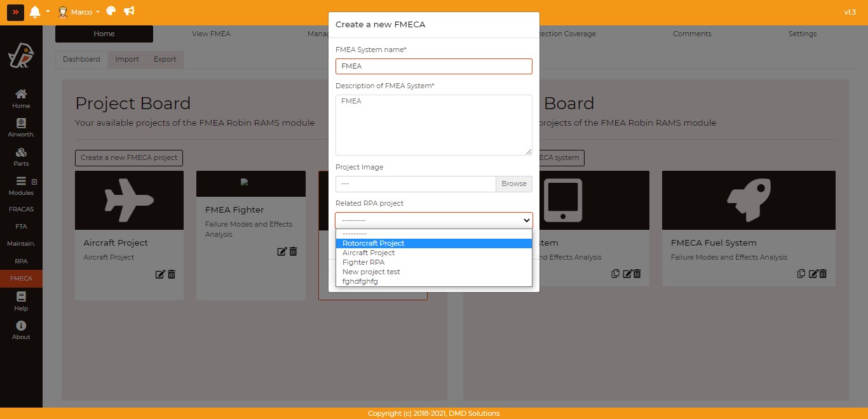The height and width of the screenshot is (419, 868).
Task: Edit the FMEA Fighter project
Action: point(282,251)
